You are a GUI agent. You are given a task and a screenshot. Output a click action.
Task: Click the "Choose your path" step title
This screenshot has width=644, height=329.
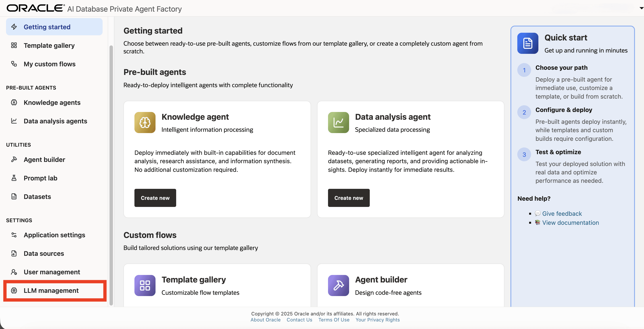[x=561, y=68]
